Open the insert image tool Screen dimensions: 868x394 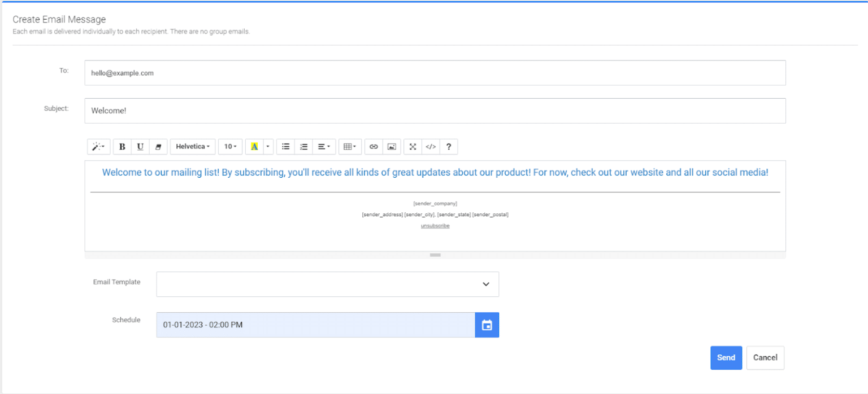click(392, 146)
